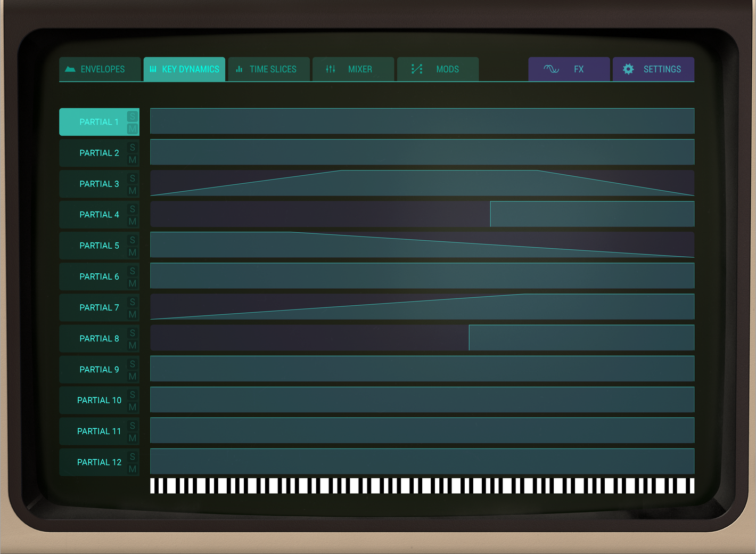The height and width of the screenshot is (554, 756).
Task: Click Partial 5's descending dynamics curve
Action: point(421,245)
